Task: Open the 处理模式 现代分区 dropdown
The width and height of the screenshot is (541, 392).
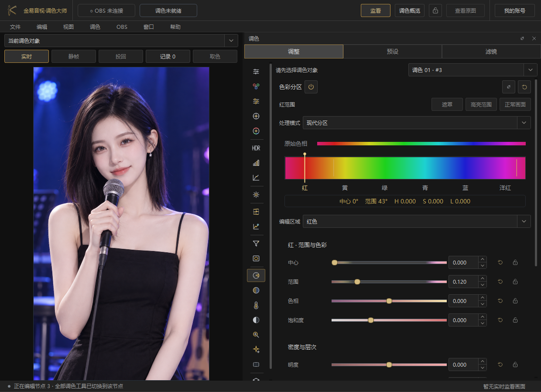Action: tap(417, 123)
